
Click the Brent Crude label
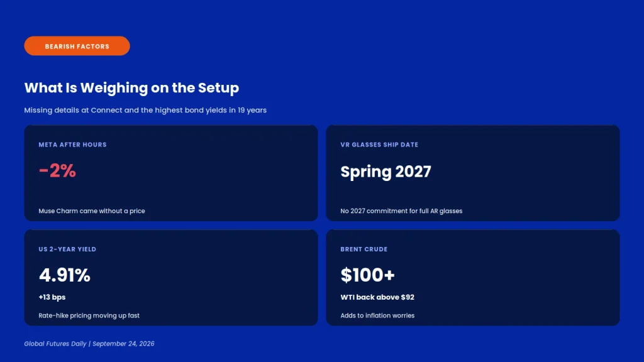point(364,249)
